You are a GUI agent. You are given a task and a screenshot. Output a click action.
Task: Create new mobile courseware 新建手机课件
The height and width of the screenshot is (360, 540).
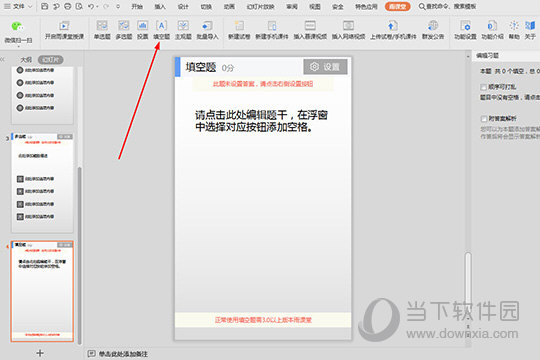pos(272,30)
